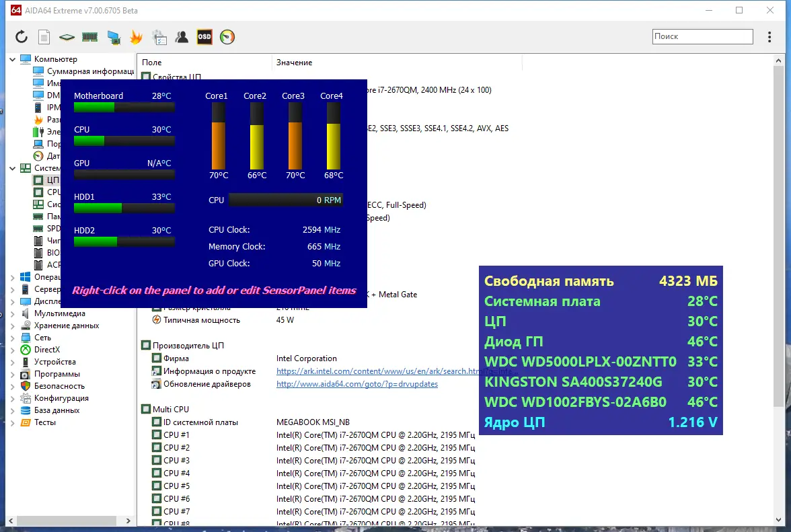
Task: Select Безопасность in the sidebar tree
Action: click(x=59, y=386)
